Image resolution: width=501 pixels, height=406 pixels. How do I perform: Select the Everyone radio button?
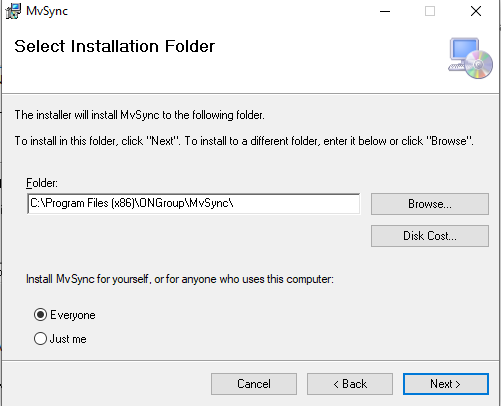pos(40,315)
